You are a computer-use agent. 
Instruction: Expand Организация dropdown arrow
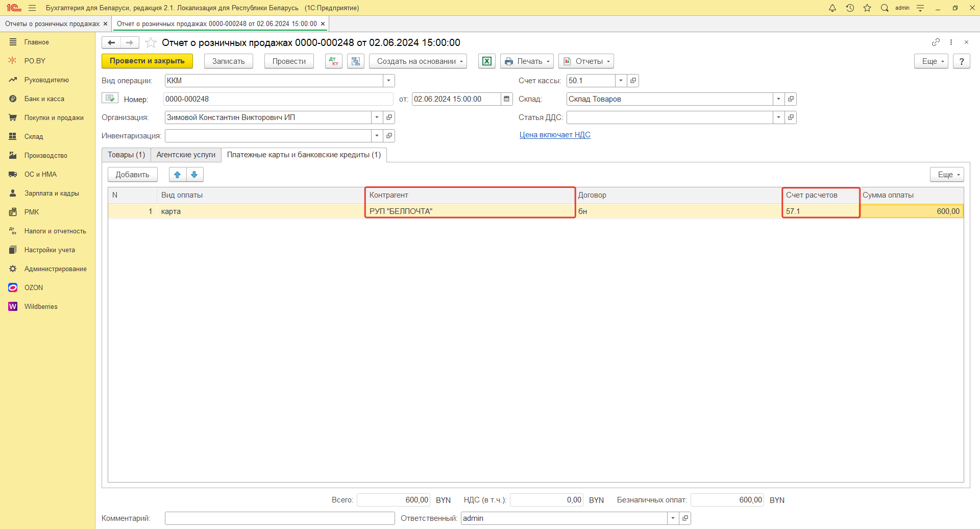tap(377, 117)
